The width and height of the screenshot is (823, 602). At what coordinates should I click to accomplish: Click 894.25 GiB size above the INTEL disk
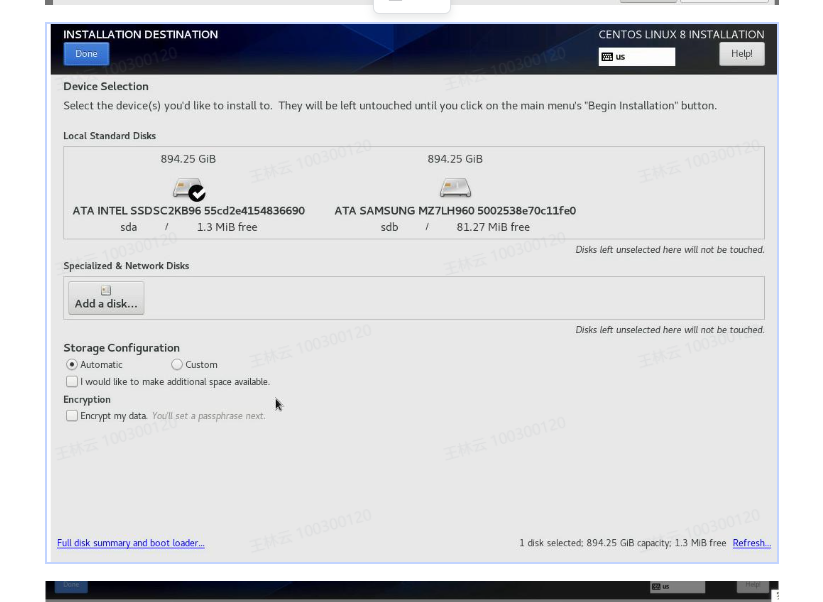tap(188, 159)
